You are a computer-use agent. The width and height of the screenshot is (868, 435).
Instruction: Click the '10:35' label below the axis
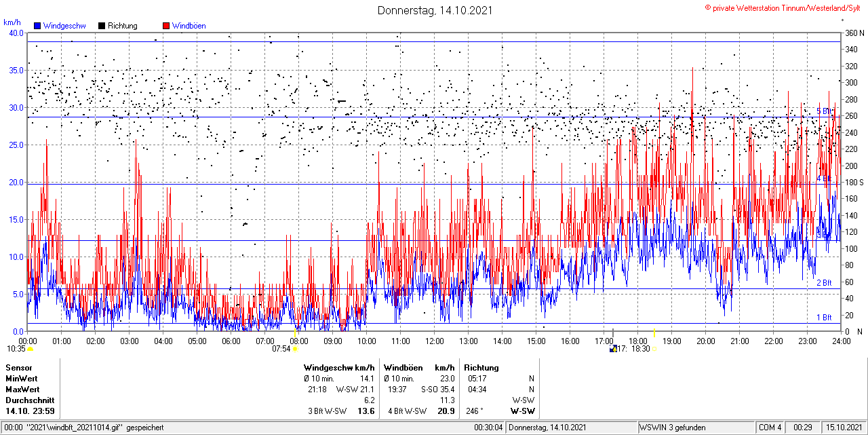pyautogui.click(x=16, y=349)
